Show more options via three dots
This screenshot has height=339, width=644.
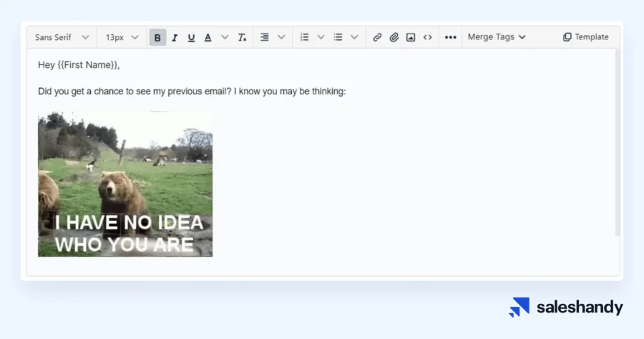[450, 37]
